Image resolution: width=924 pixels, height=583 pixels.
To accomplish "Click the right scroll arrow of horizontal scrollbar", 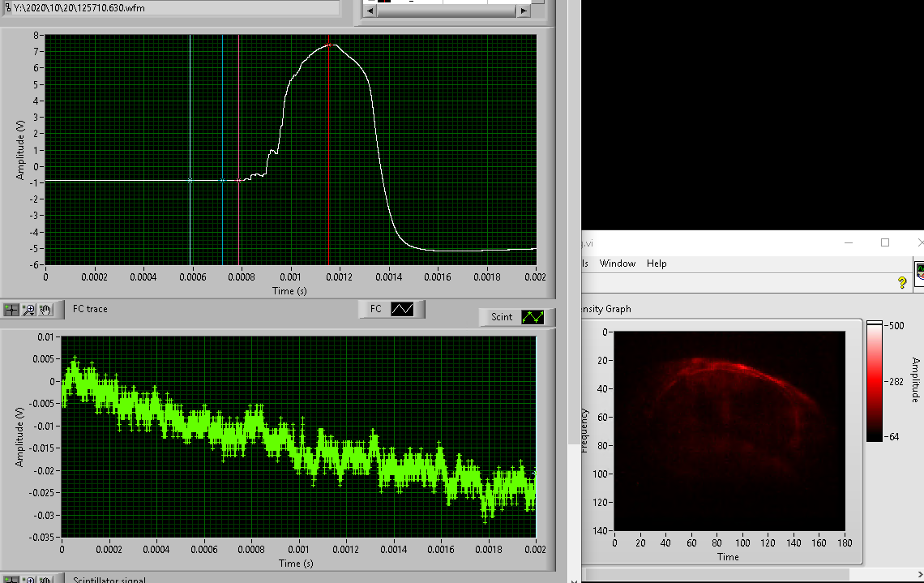I will tap(523, 11).
